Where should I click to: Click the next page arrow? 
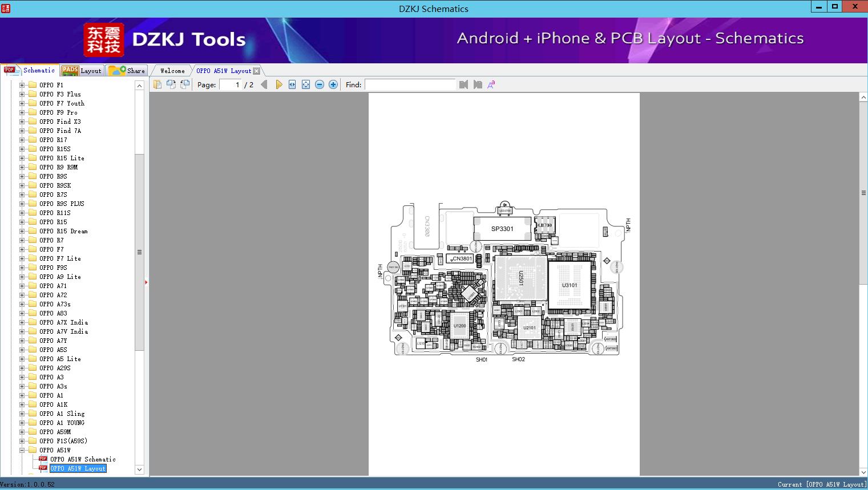tap(278, 84)
